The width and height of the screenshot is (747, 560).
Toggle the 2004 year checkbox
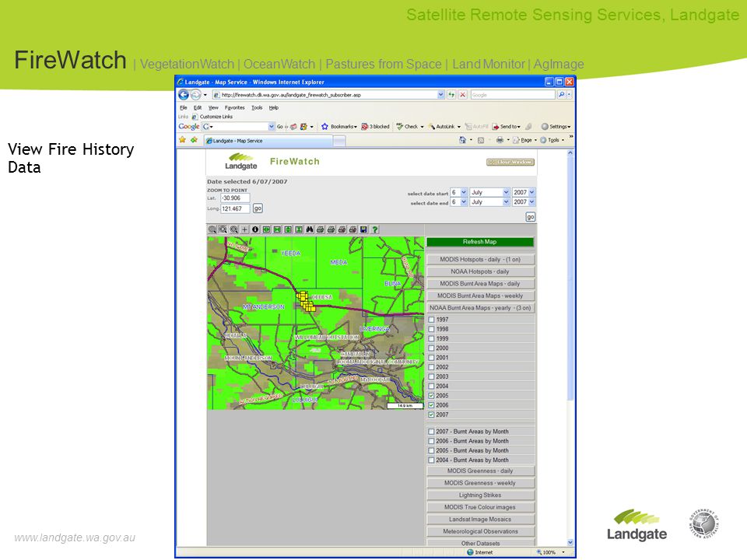pos(431,387)
